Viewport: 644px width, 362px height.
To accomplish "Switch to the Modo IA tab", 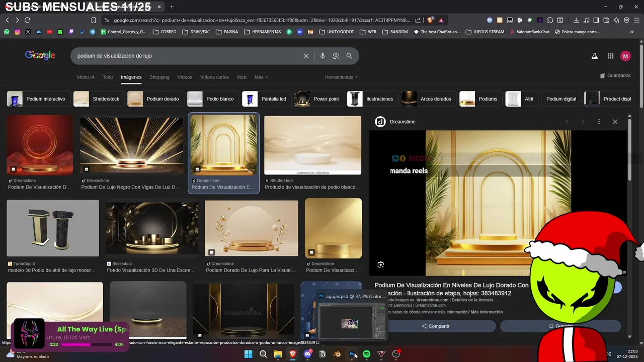I will [x=86, y=77].
